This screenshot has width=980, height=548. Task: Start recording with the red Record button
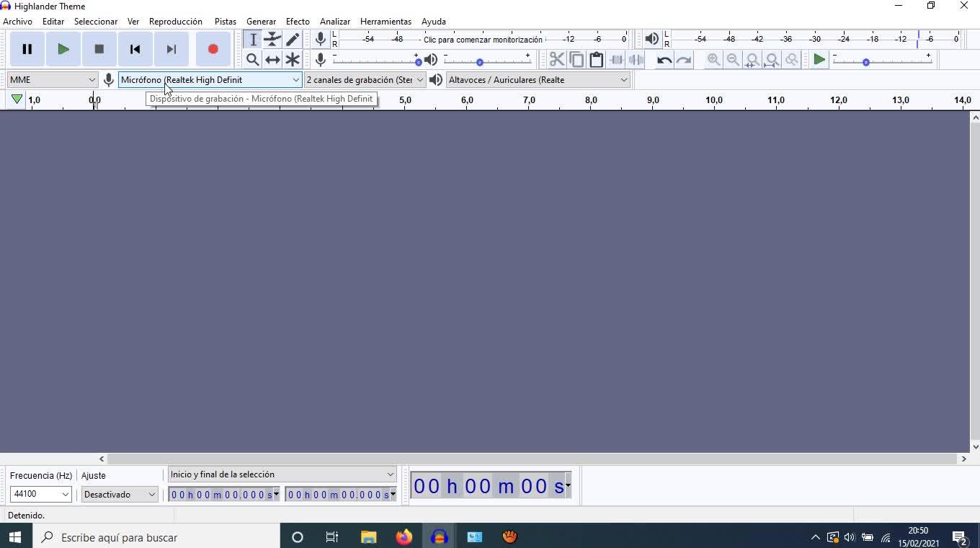coord(213,49)
